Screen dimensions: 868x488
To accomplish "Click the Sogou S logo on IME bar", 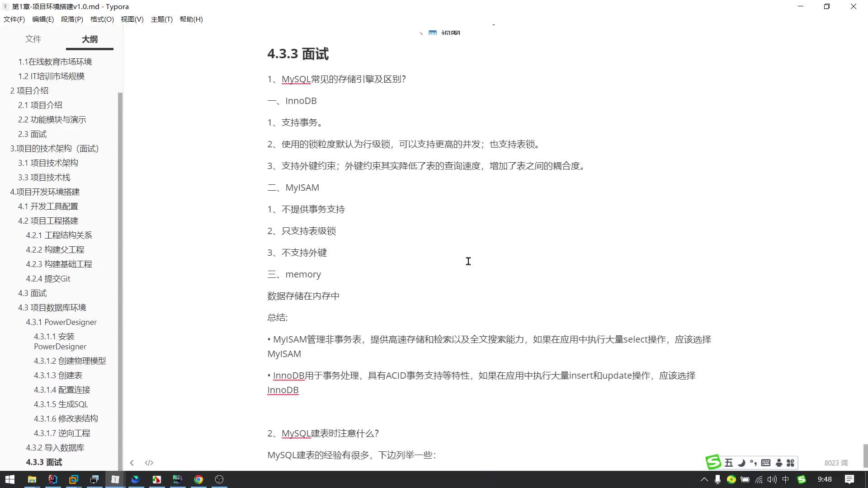I will (713, 462).
